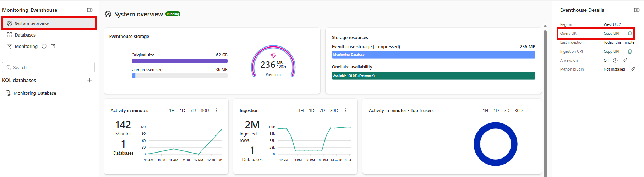Image resolution: width=644 pixels, height=177 pixels.
Task: Select System overview in sidebar
Action: 49,23
